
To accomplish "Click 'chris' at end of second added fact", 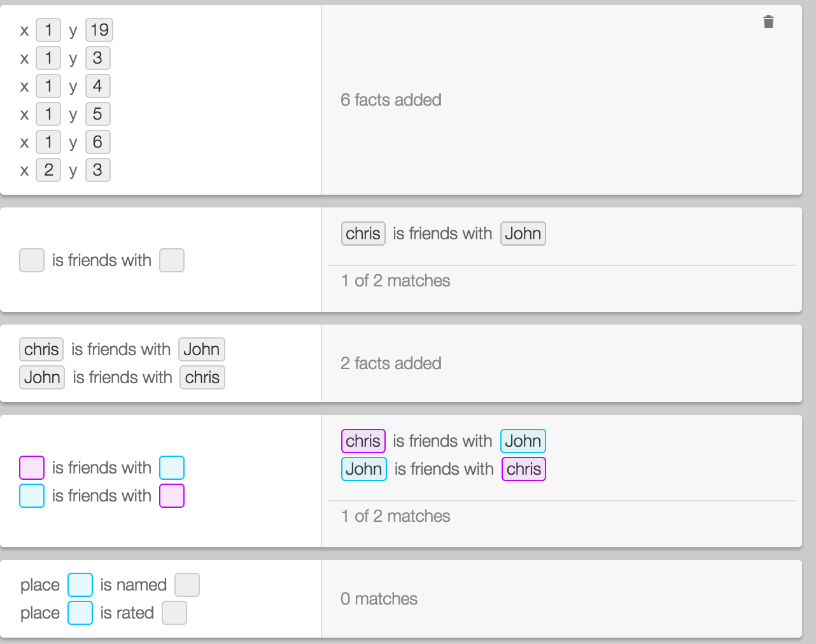I will [202, 377].
